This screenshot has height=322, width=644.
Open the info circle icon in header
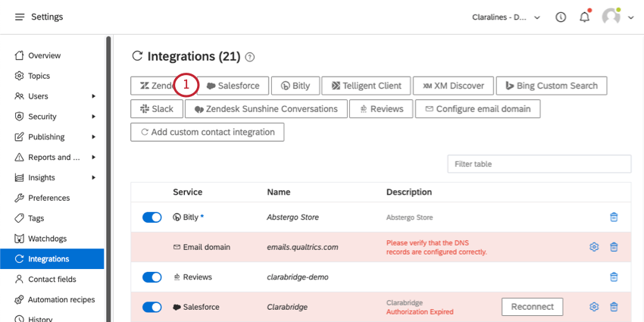click(x=561, y=17)
